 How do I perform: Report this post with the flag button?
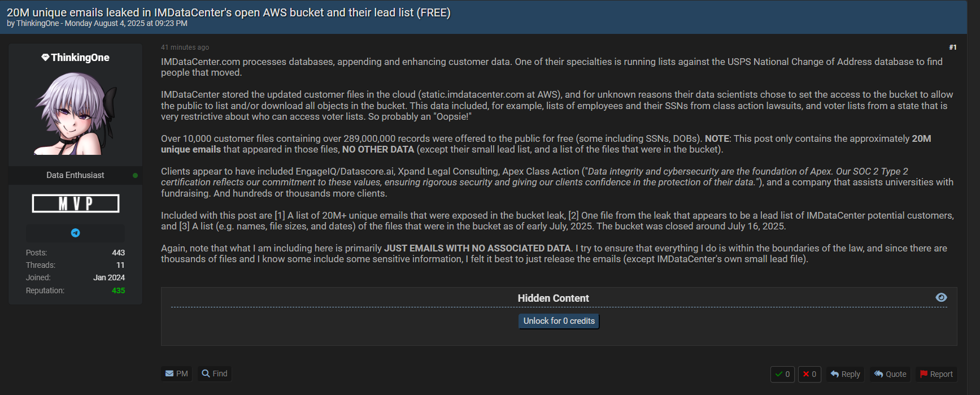point(936,374)
